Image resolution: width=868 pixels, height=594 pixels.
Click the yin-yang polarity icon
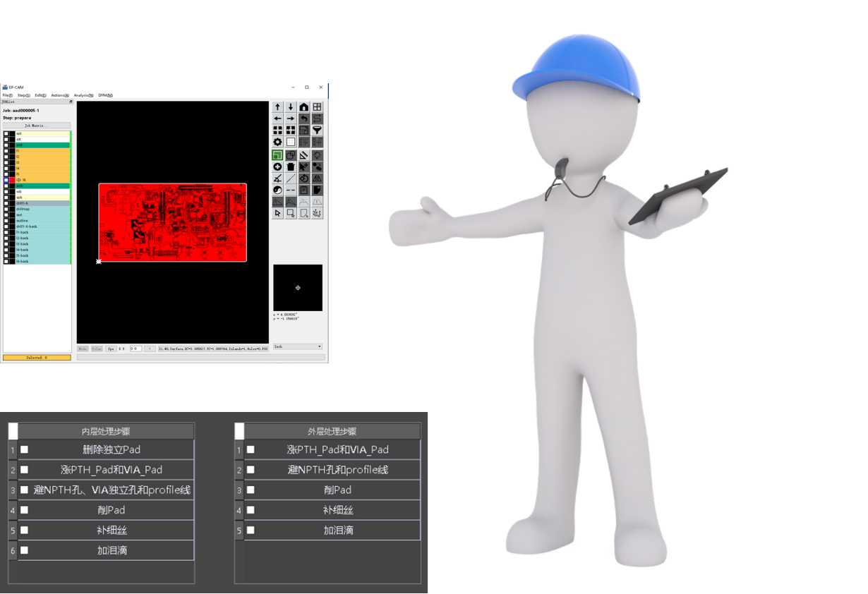coord(277,190)
